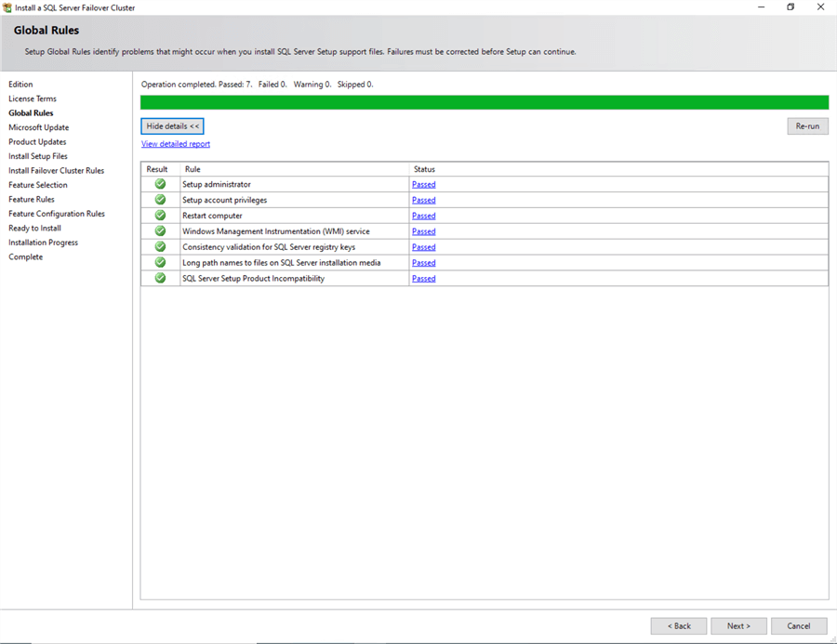Image resolution: width=837 pixels, height=644 pixels.
Task: Click the green check icon for WMI service rule
Action: pyautogui.click(x=160, y=231)
